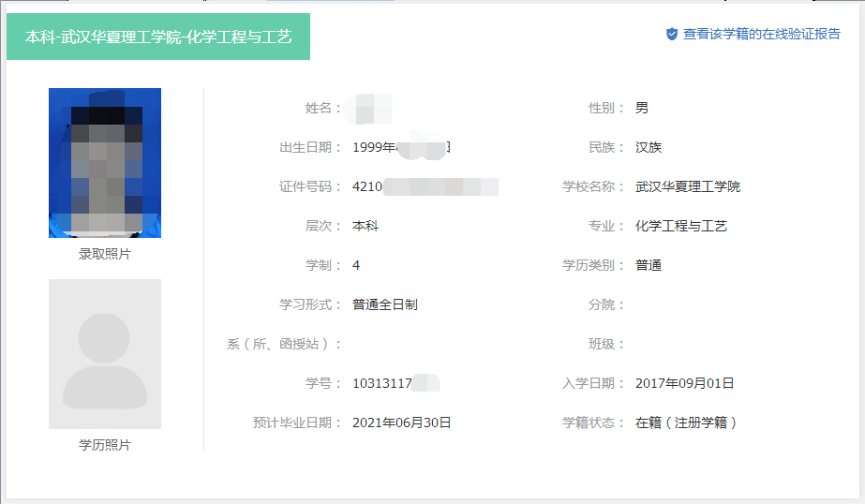Click the 学制 value 4
This screenshot has width=865, height=504.
pos(356,265)
